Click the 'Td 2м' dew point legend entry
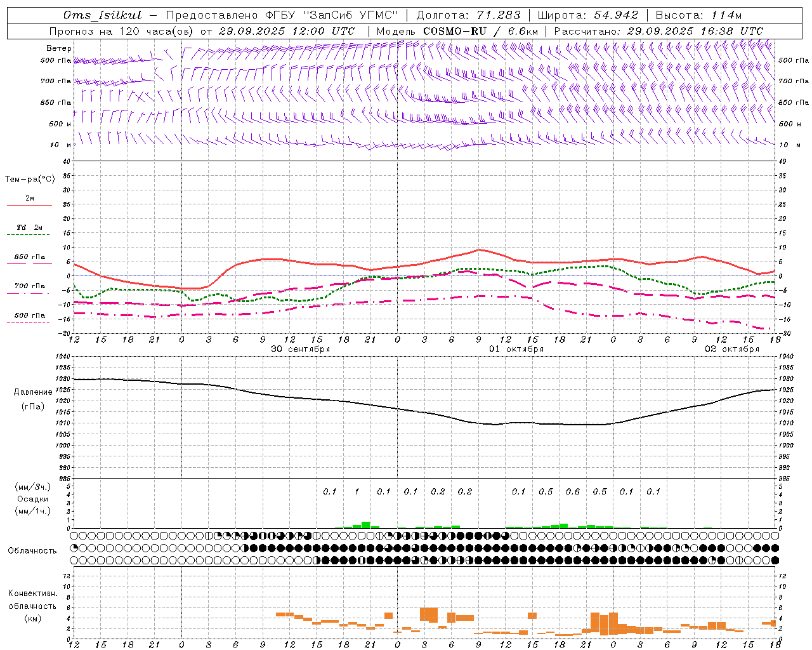 tap(30, 227)
